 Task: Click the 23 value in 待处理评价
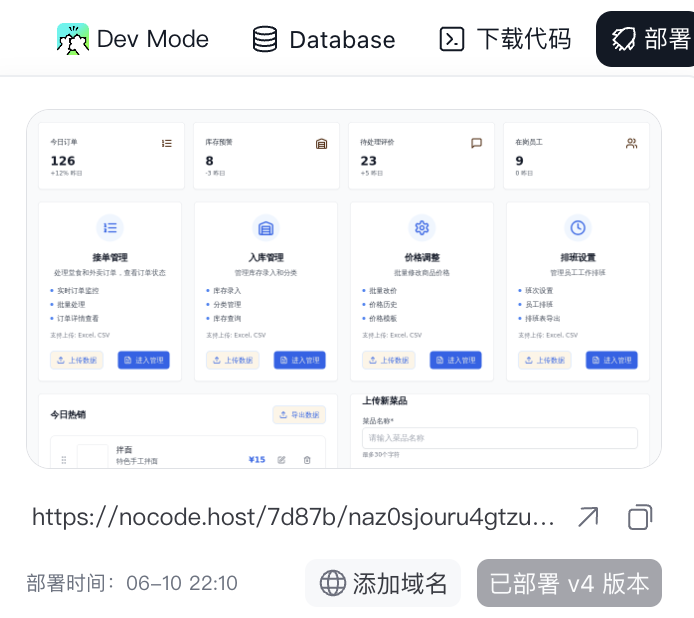[x=368, y=161]
